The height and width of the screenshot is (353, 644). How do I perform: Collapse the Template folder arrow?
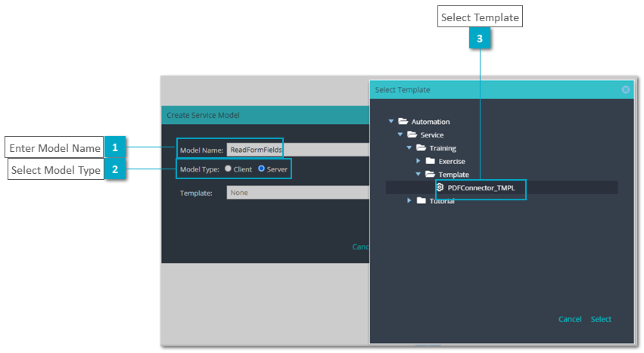tap(418, 174)
